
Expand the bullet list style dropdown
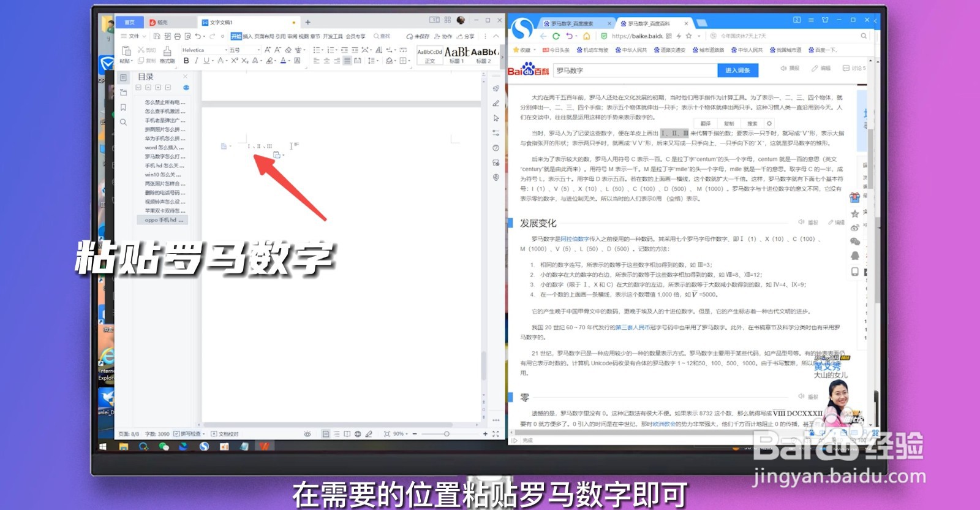[322, 50]
